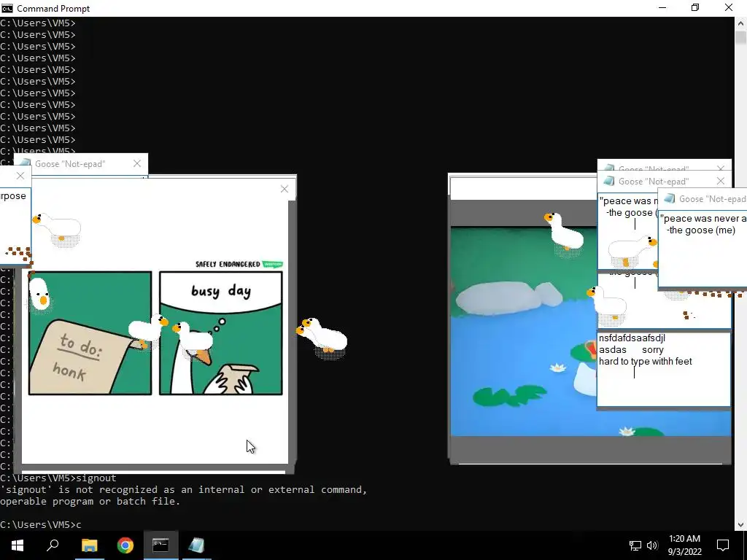This screenshot has width=747, height=560.
Task: Click the Command Prompt scrollbar thumb
Action: pyautogui.click(x=740, y=38)
